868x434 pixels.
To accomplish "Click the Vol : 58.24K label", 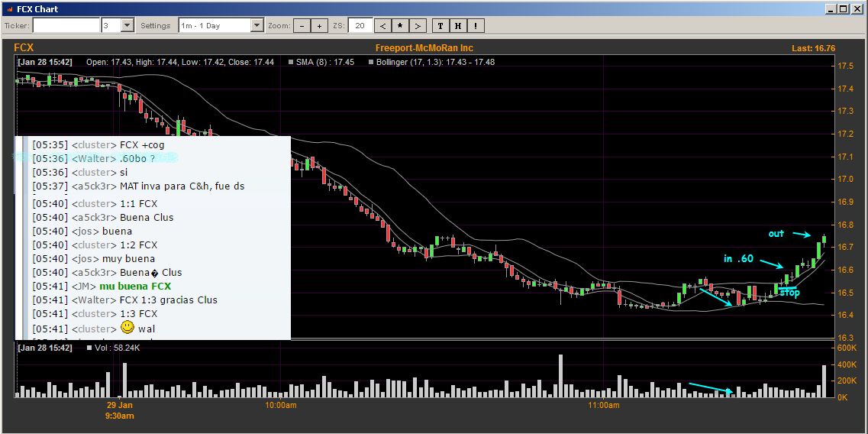I will [117, 348].
